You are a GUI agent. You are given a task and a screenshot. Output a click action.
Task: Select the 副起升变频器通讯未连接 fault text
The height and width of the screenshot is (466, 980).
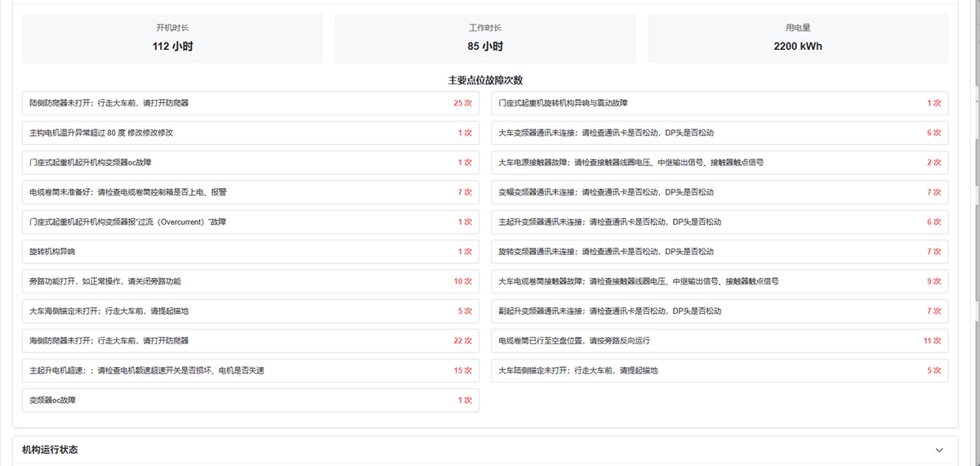tap(610, 311)
